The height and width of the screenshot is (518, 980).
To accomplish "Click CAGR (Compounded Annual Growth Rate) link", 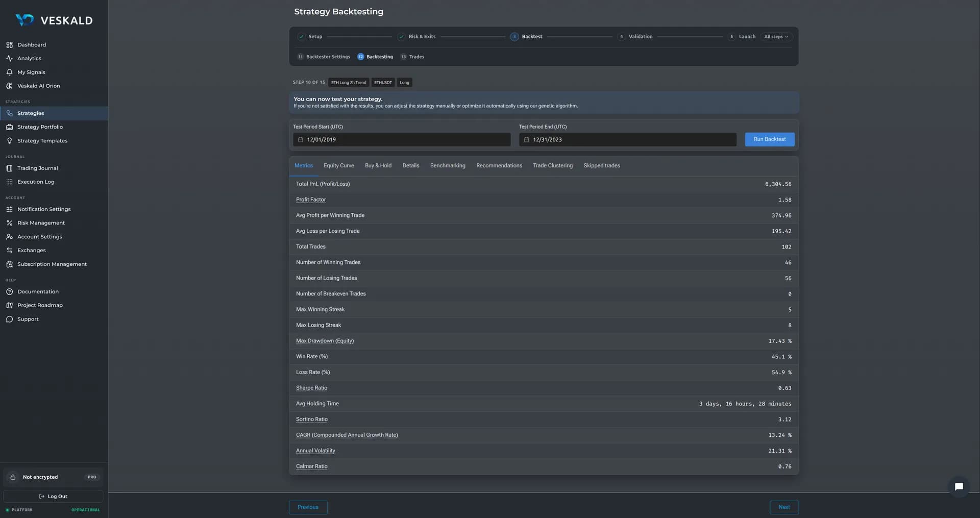I will [x=347, y=435].
